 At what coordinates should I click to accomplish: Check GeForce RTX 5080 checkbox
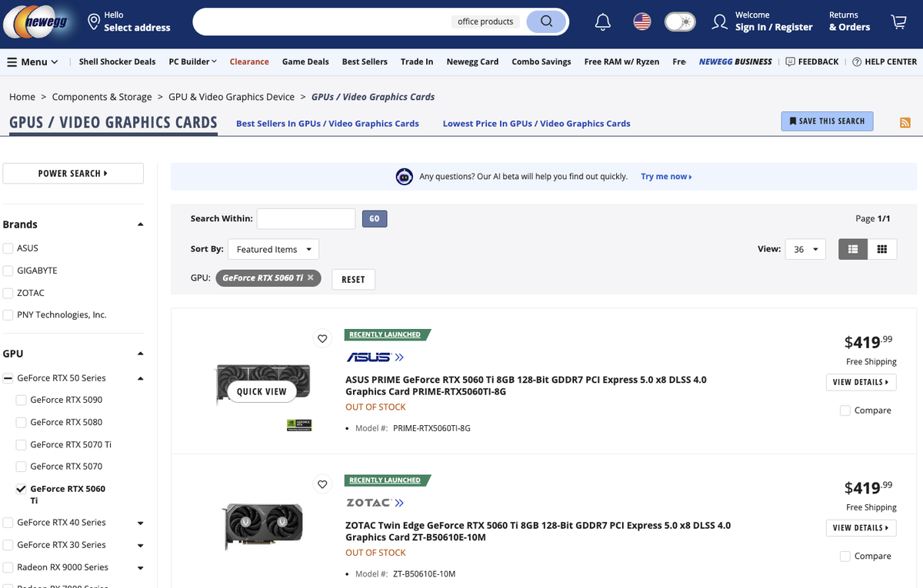pyautogui.click(x=21, y=423)
